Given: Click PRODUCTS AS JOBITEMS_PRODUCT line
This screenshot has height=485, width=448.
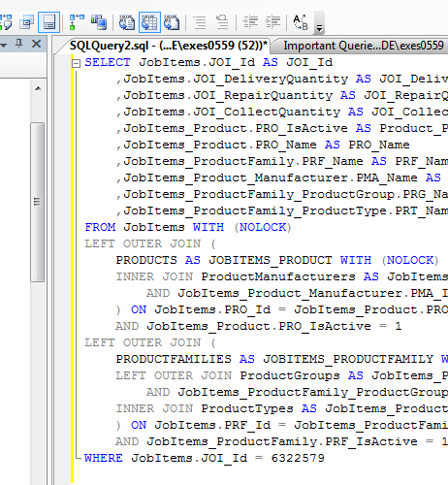Looking at the screenshot, I should (277, 260).
